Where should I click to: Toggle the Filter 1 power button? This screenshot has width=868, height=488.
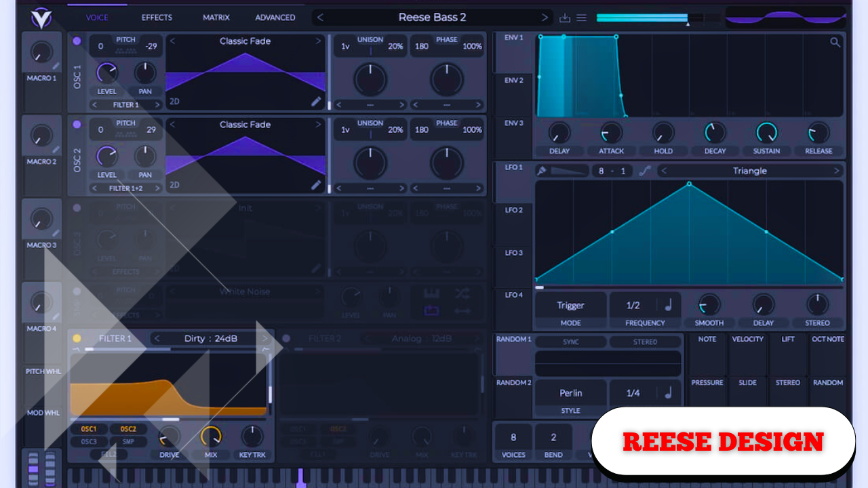(x=77, y=338)
